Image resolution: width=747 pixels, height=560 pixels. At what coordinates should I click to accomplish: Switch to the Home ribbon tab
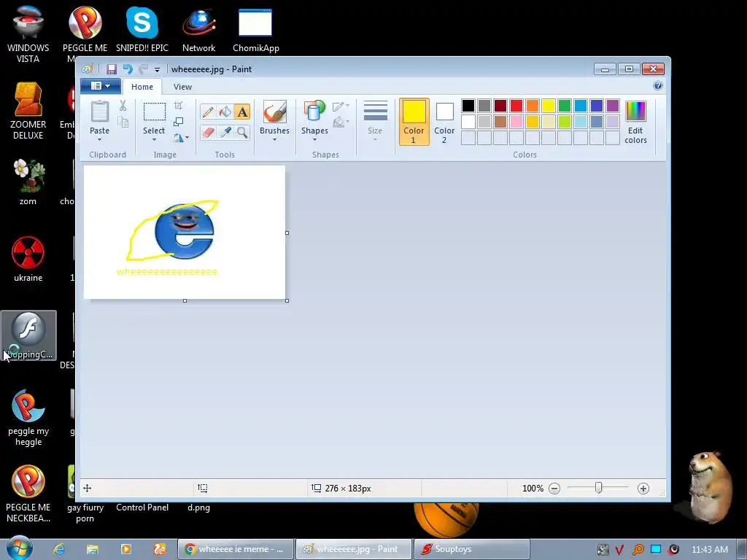pos(142,87)
